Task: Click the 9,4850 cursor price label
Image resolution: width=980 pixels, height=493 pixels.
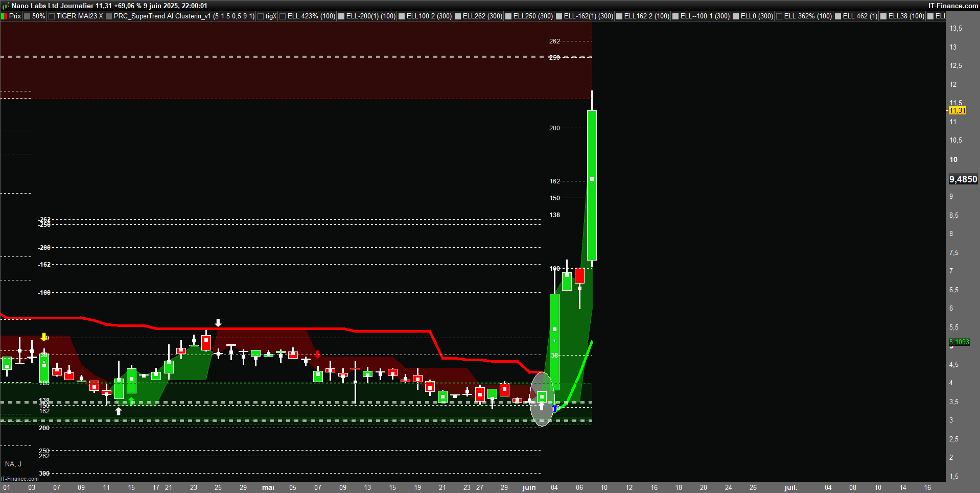Action: 963,179
